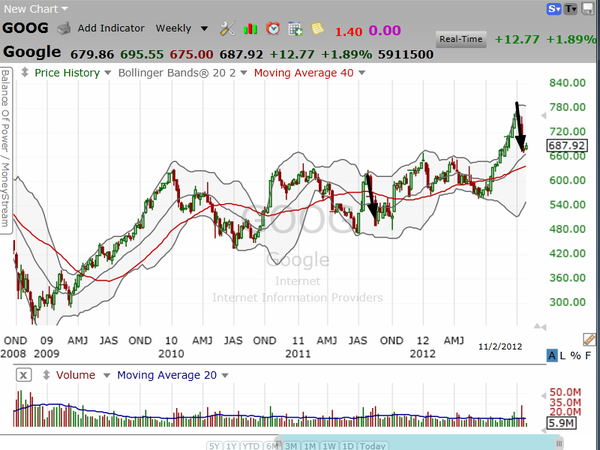Click the Real-Time button
The height and width of the screenshot is (450, 600).
(461, 39)
